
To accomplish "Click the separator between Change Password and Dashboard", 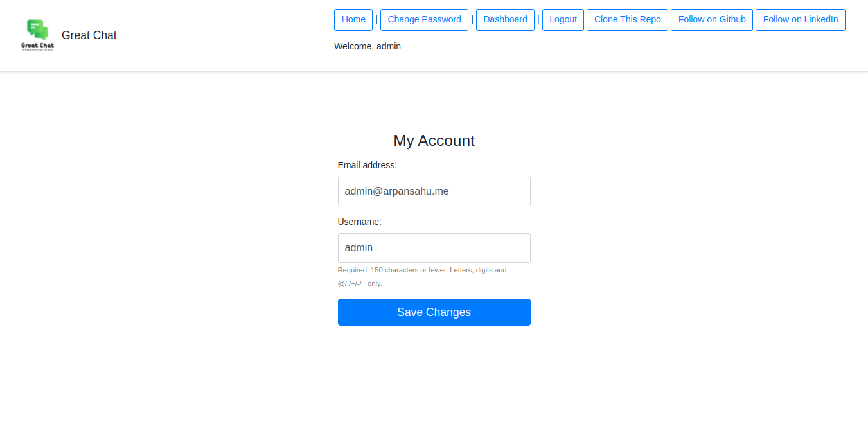I will [472, 19].
